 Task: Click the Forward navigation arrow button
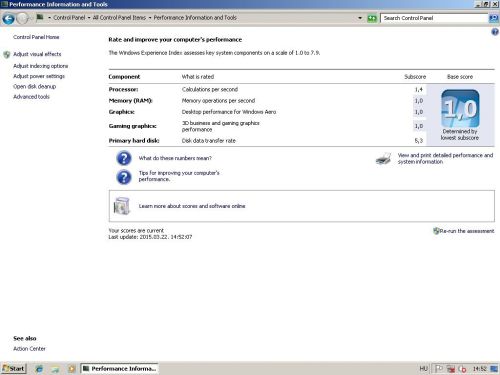[x=22, y=18]
